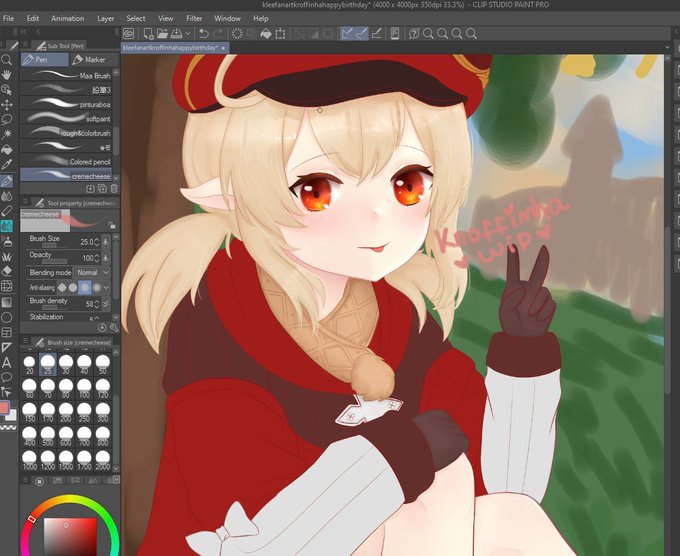Choose brush size preset 50
Viewport: 680px width, 556px height.
tap(103, 365)
